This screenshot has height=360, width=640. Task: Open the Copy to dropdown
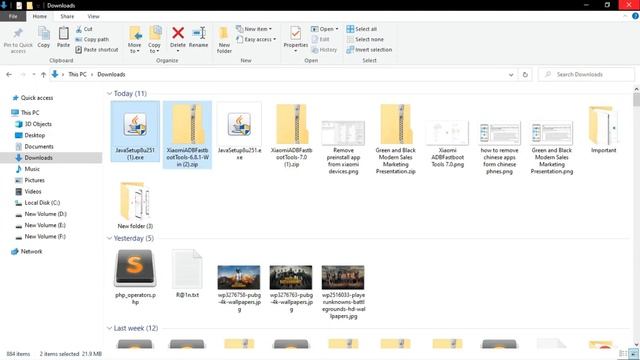click(154, 40)
